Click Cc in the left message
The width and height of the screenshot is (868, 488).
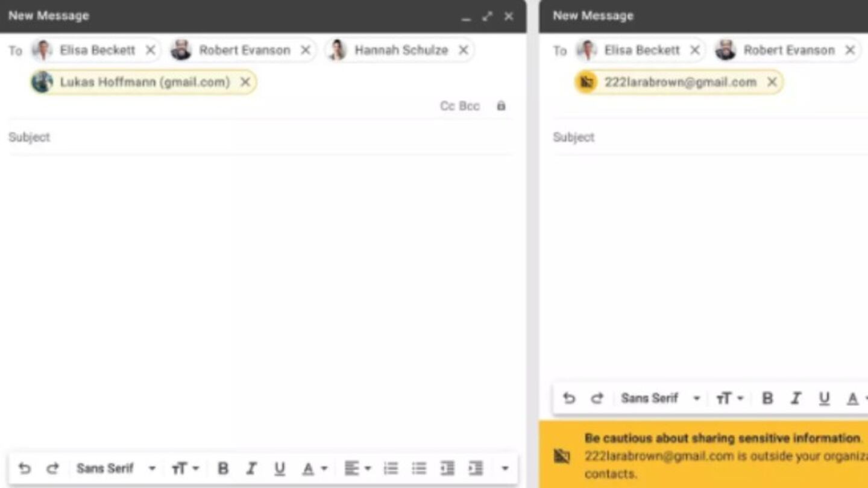(x=447, y=106)
